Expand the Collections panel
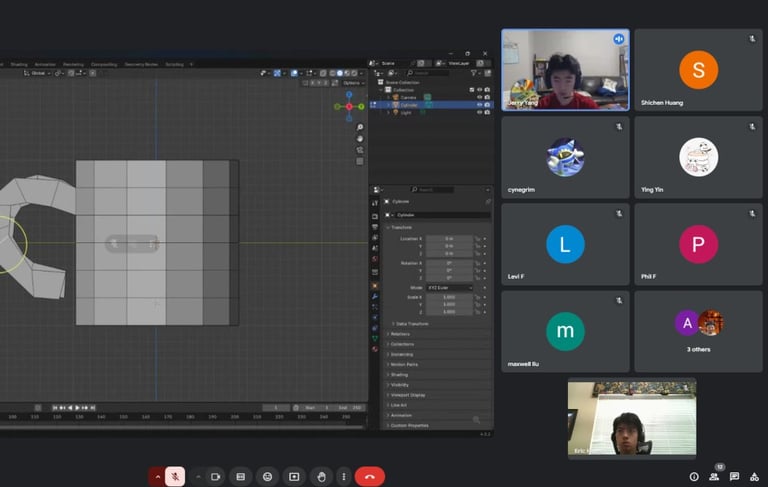This screenshot has height=487, width=768. coord(402,344)
